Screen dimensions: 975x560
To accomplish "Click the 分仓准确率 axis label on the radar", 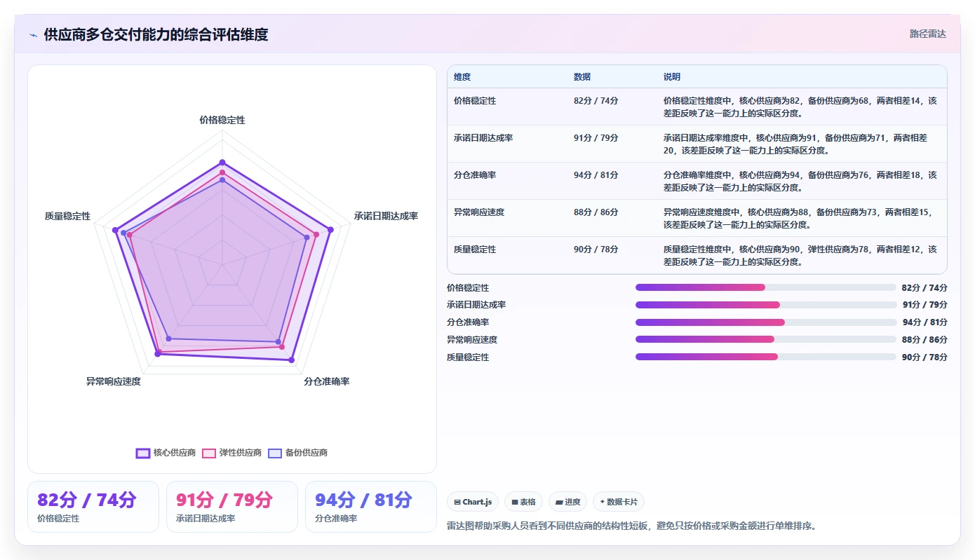I will [327, 382].
